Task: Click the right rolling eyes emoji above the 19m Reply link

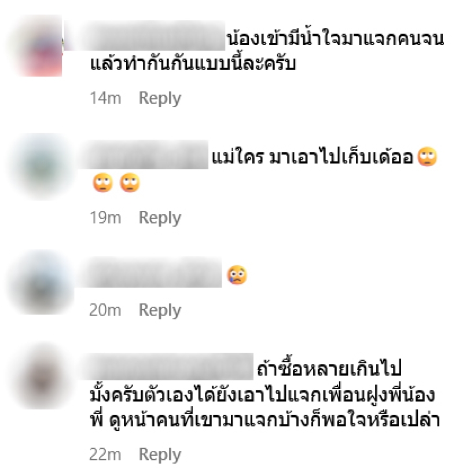Action: (130, 182)
